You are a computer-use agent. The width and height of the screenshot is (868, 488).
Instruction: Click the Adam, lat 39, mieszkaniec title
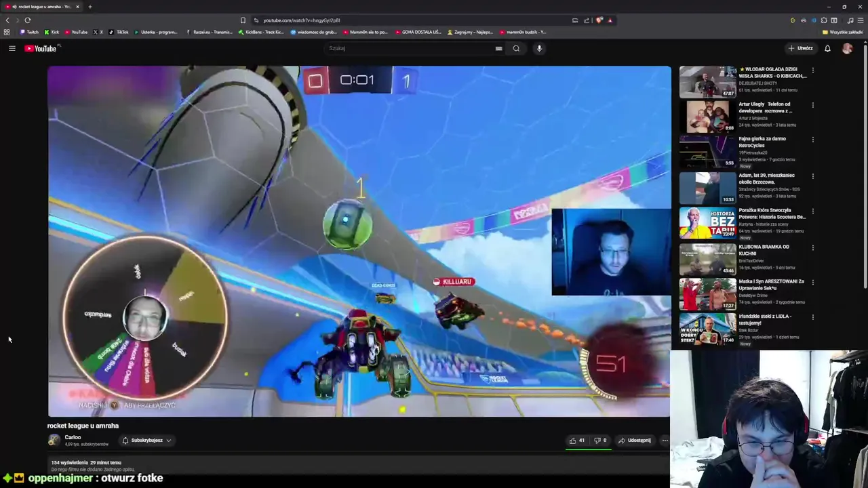coord(767,179)
